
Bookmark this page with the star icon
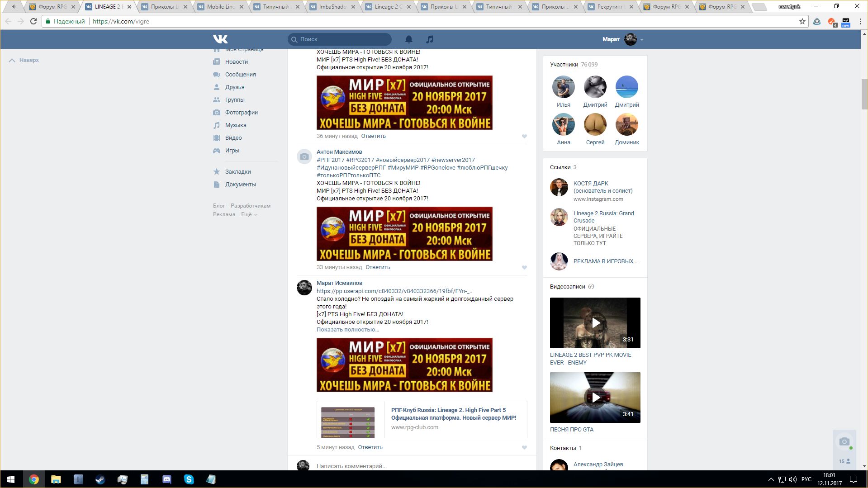802,21
